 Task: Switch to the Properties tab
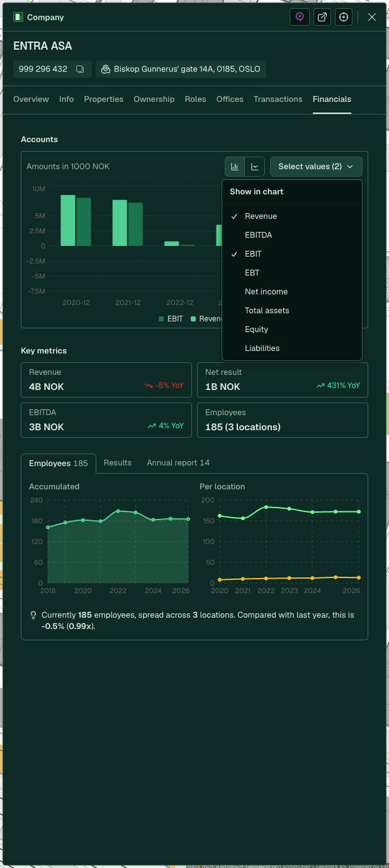click(x=104, y=99)
